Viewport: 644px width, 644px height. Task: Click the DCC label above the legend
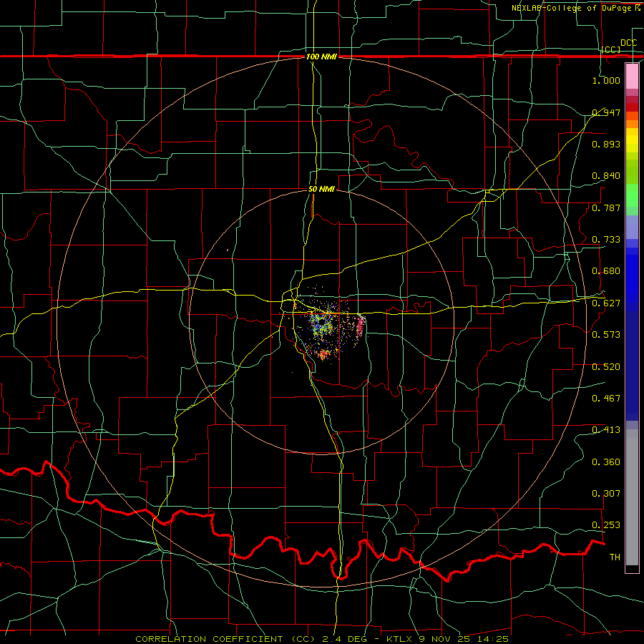pos(628,43)
